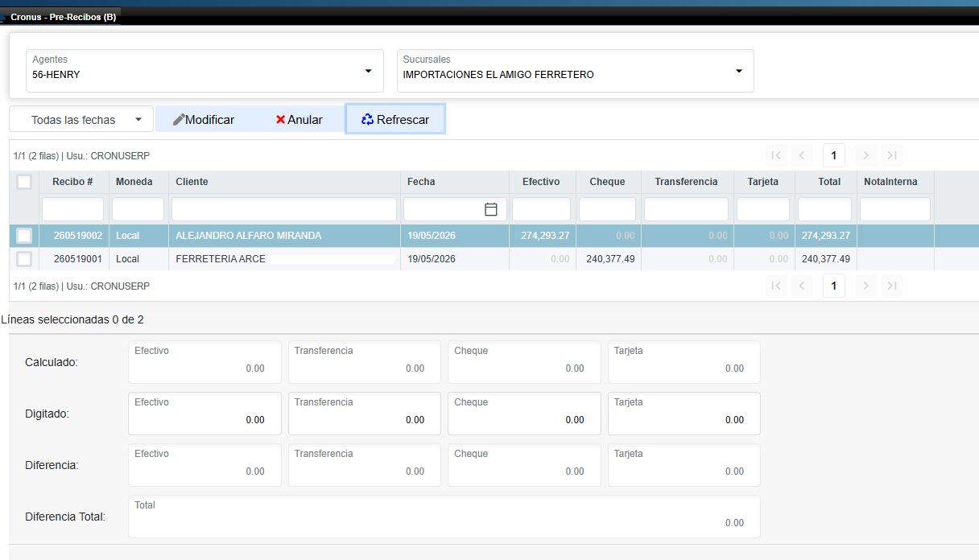Click the Calculado Tarjeta field
979x560 pixels.
coord(684,362)
